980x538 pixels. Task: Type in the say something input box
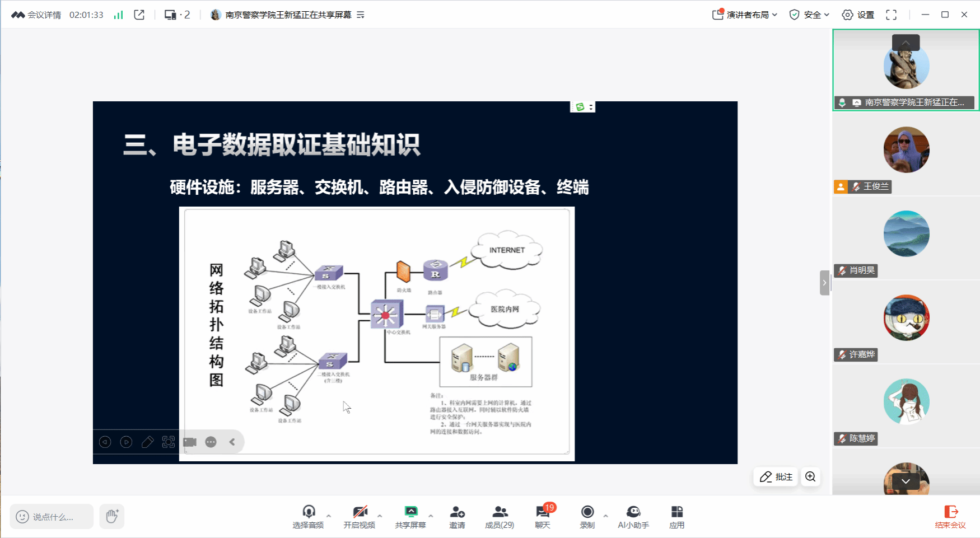[x=52, y=517]
